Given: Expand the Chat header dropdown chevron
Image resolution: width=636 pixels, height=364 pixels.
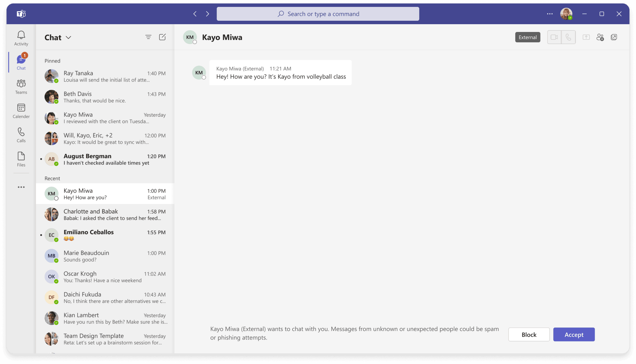Looking at the screenshot, I should (x=68, y=37).
